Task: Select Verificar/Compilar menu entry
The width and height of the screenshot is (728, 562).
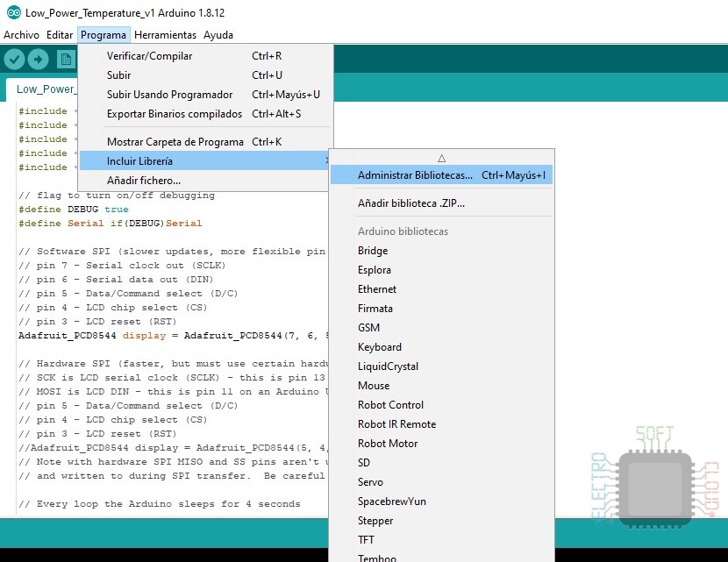Action: point(205,56)
